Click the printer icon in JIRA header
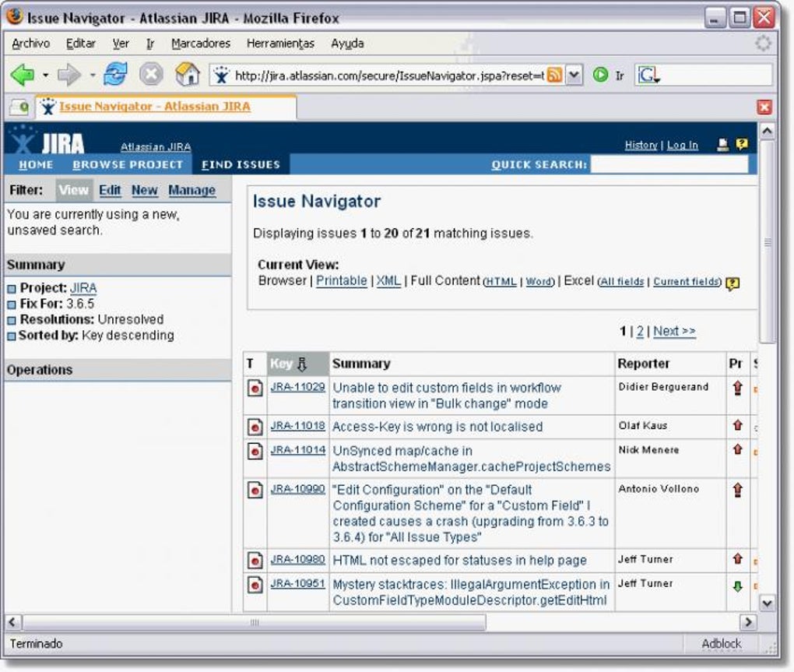The width and height of the screenshot is (794, 672). (x=723, y=145)
